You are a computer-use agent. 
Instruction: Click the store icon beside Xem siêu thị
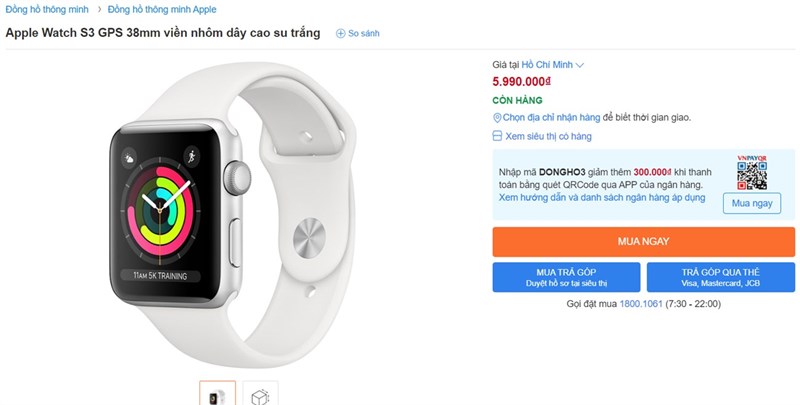pos(497,136)
